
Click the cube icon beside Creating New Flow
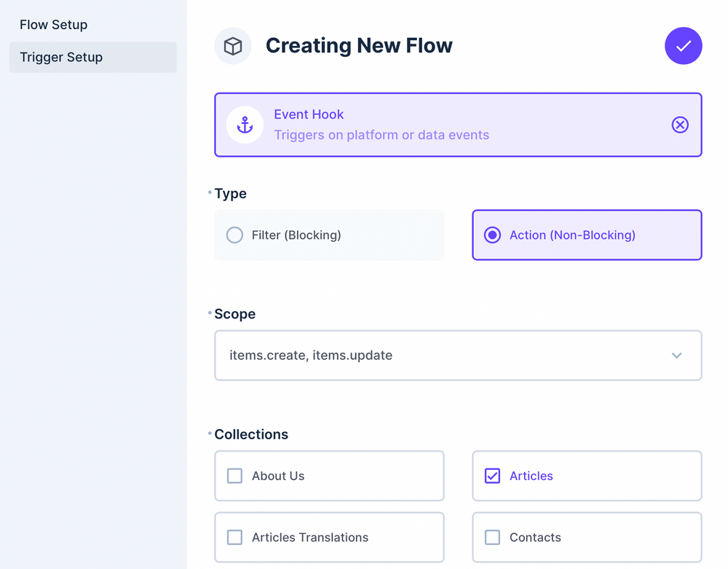(x=234, y=46)
